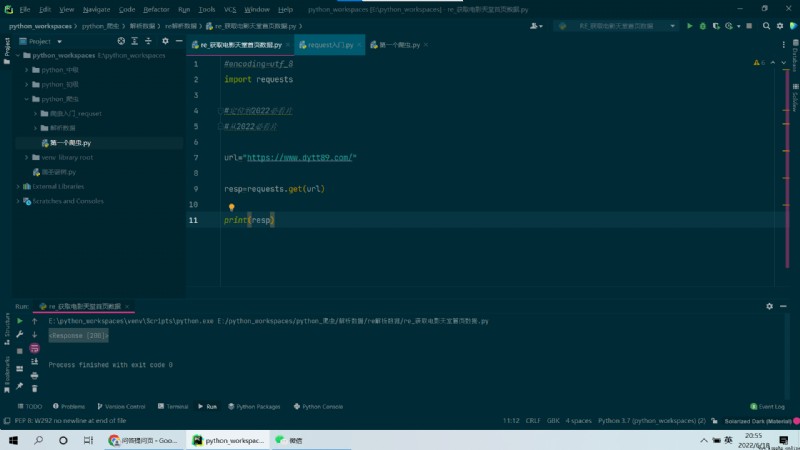This screenshot has height=450, width=800.
Task: Open Run panel settings gear
Action: pos(769,306)
